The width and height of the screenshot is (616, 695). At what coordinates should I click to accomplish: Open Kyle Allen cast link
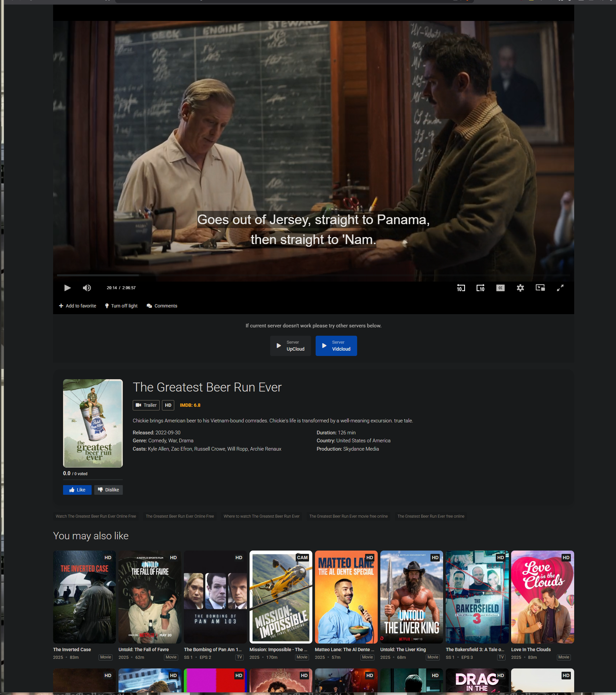(158, 449)
